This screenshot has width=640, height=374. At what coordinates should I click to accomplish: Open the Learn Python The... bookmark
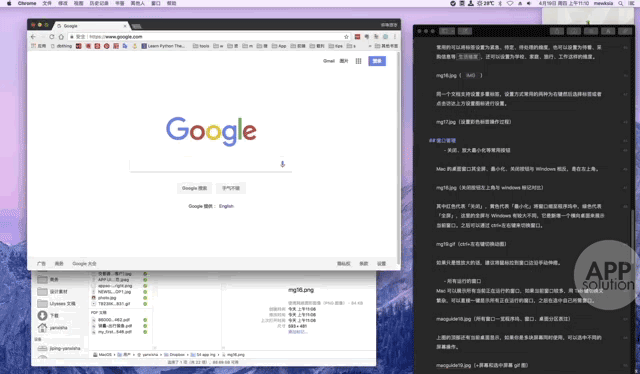point(163,46)
